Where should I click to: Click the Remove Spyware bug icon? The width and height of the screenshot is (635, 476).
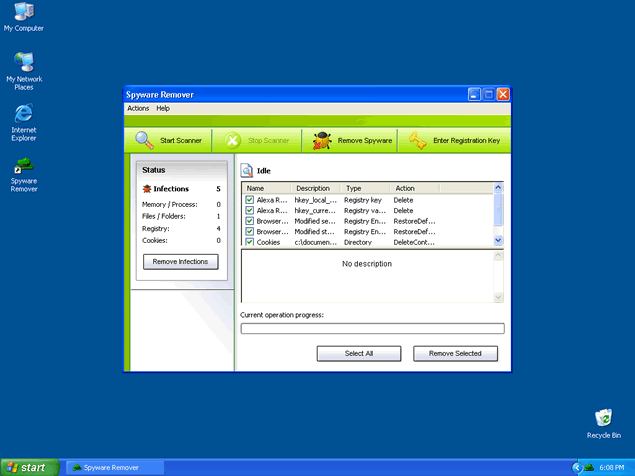pyautogui.click(x=322, y=141)
